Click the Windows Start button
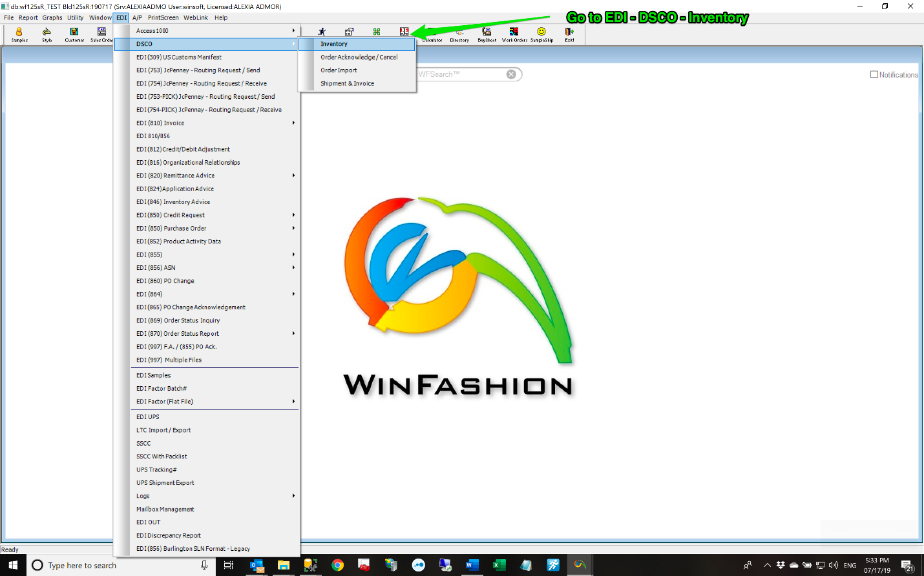Viewport: 924px width, 576px height. pos(13,565)
